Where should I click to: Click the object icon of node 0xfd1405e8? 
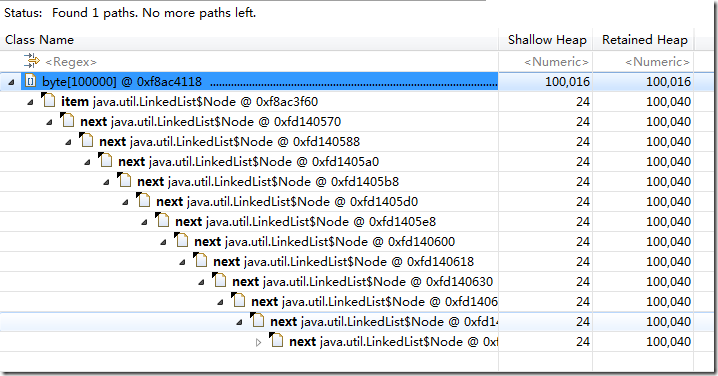click(162, 220)
